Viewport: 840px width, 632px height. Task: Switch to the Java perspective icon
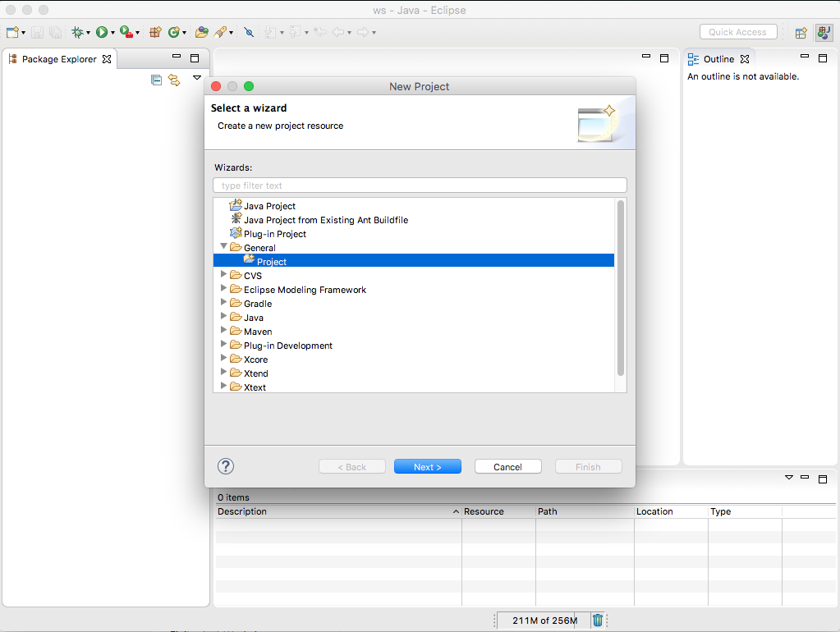[824, 33]
